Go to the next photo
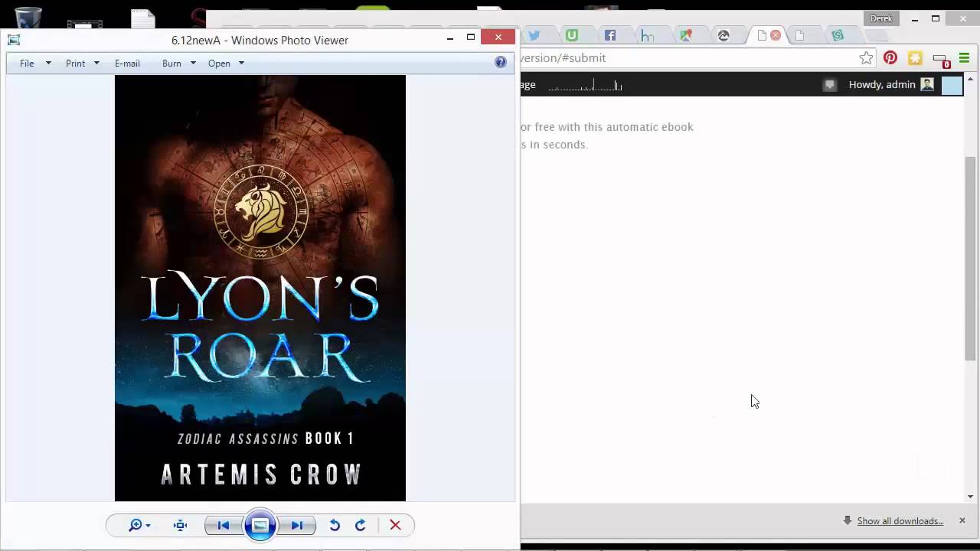The height and width of the screenshot is (551, 980). (297, 525)
